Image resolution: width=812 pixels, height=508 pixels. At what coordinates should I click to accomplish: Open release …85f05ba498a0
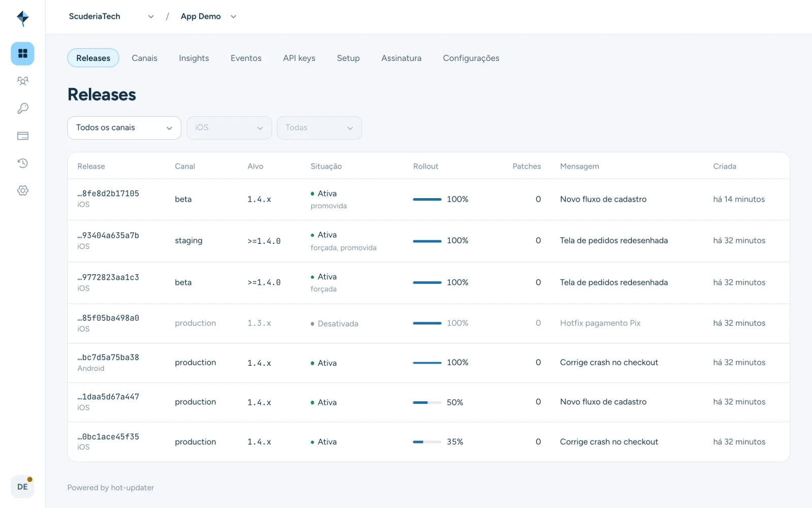click(x=108, y=318)
